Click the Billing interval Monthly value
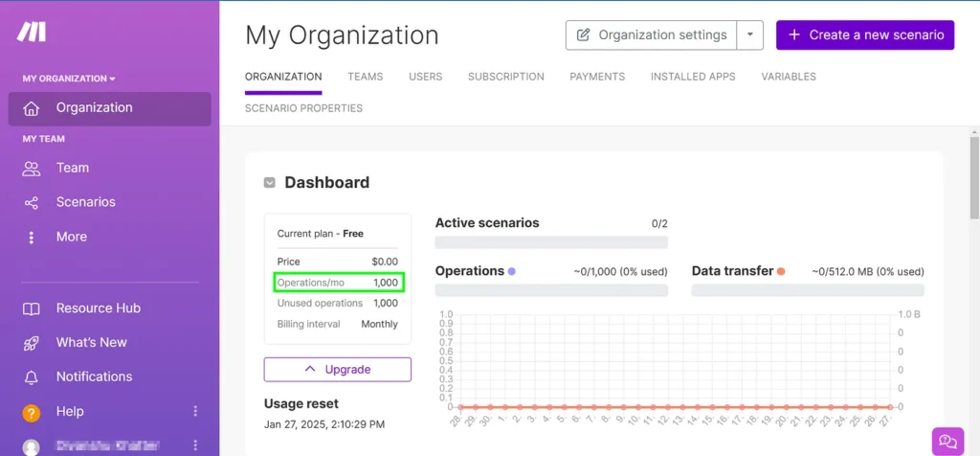980x456 pixels. click(x=379, y=325)
